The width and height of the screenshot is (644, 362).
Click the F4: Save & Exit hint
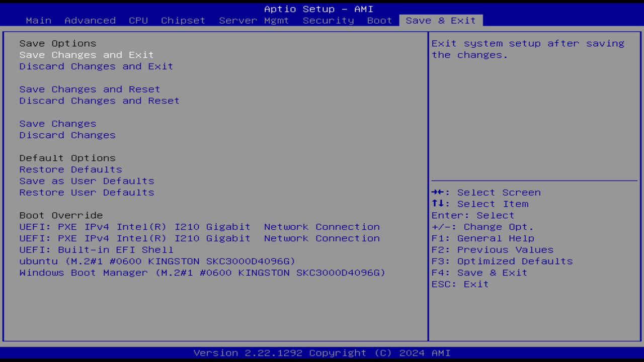coord(479,273)
